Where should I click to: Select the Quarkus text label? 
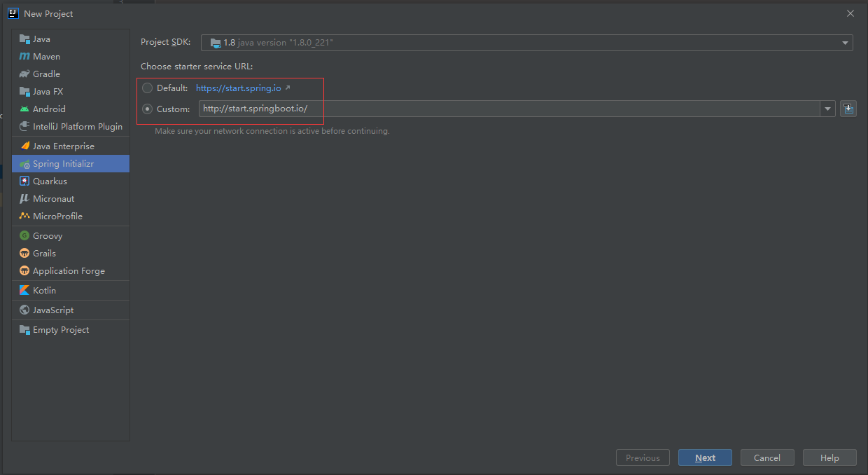click(x=50, y=181)
